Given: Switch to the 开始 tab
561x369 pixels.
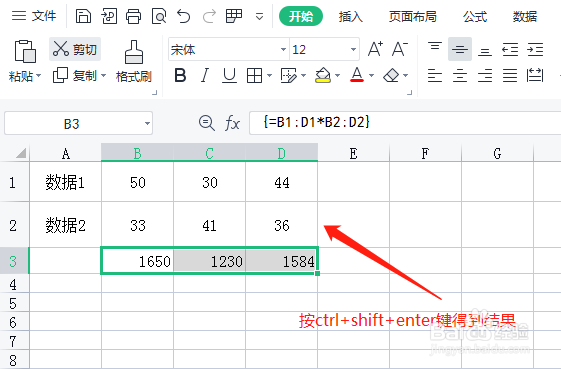Looking at the screenshot, I should pos(301,16).
